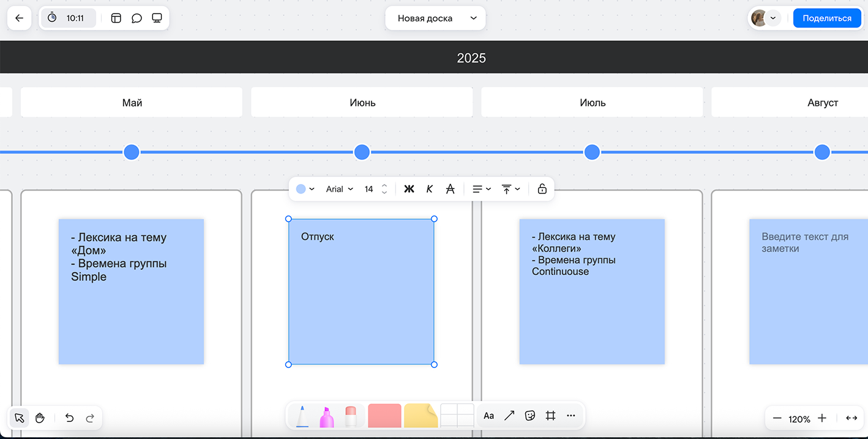The height and width of the screenshot is (439, 868).
Task: Open the Arial font dropdown
Action: (340, 189)
